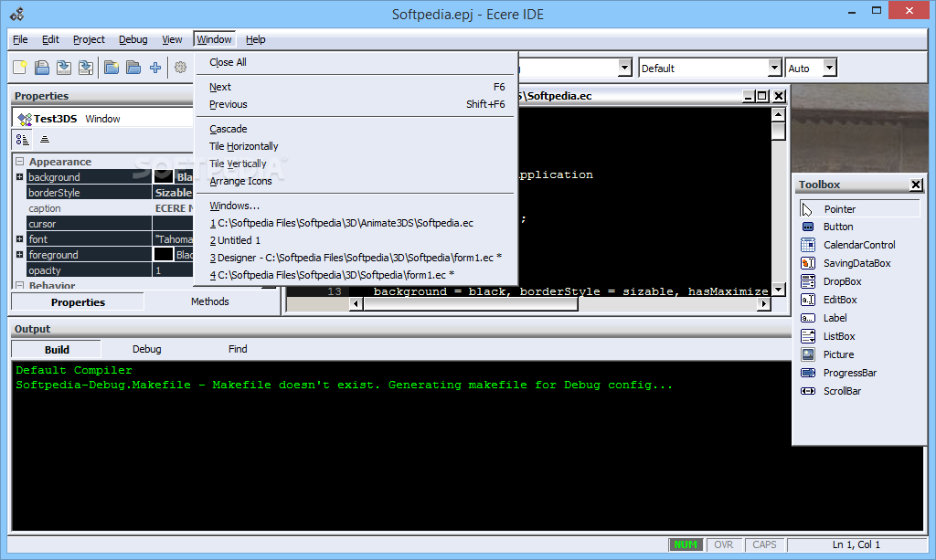
Task: Expand the Behavior property group
Action: [20, 286]
